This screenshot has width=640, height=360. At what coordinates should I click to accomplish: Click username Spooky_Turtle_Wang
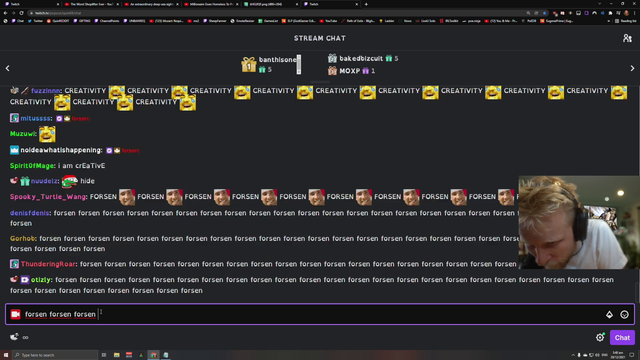[48, 197]
